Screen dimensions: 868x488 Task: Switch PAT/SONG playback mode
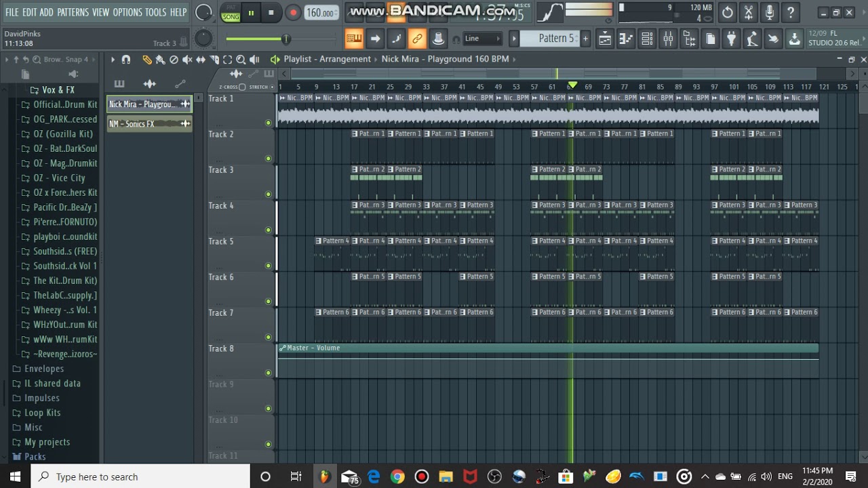[x=231, y=12]
